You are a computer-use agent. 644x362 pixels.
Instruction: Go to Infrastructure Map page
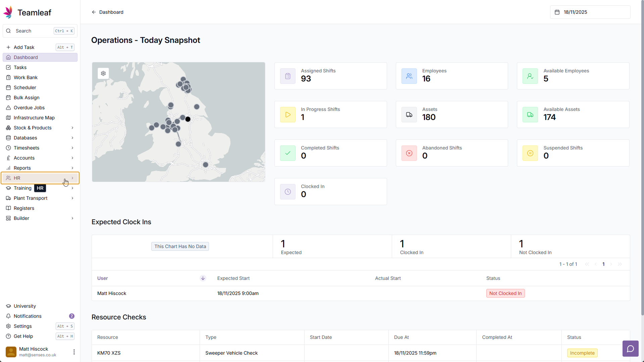(x=34, y=118)
